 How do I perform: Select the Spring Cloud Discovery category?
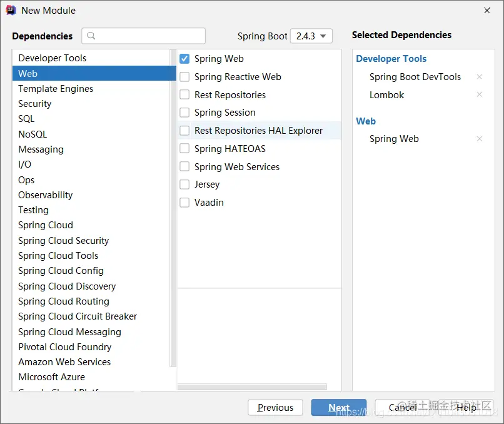point(67,286)
